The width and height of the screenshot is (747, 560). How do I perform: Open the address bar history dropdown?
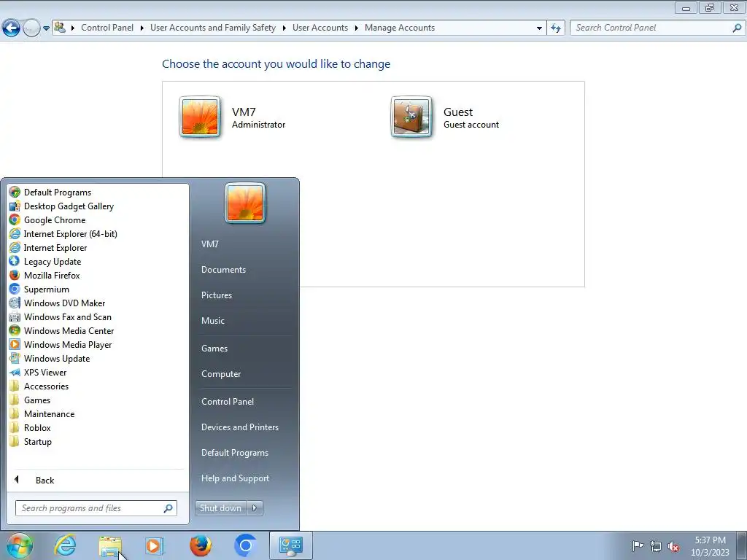[539, 28]
